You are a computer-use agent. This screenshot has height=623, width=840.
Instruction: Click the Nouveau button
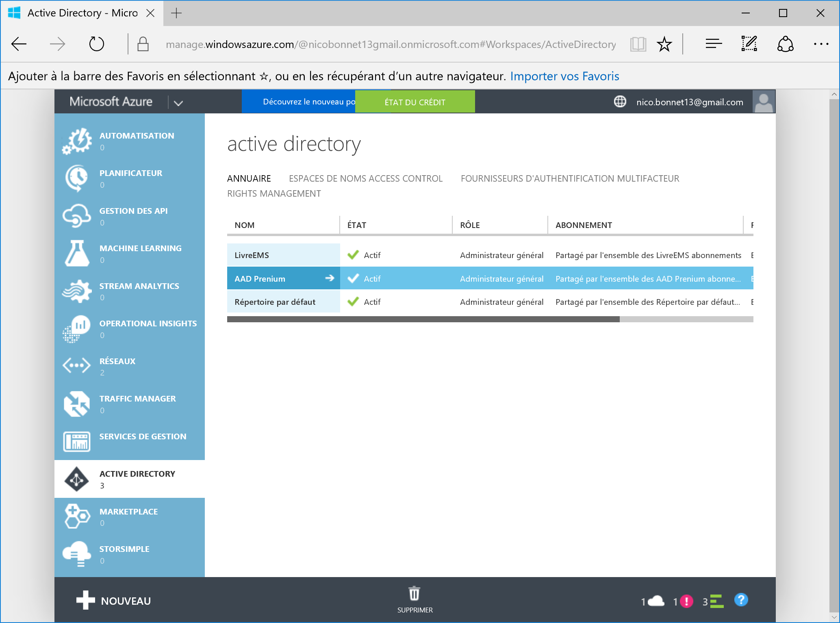114,601
